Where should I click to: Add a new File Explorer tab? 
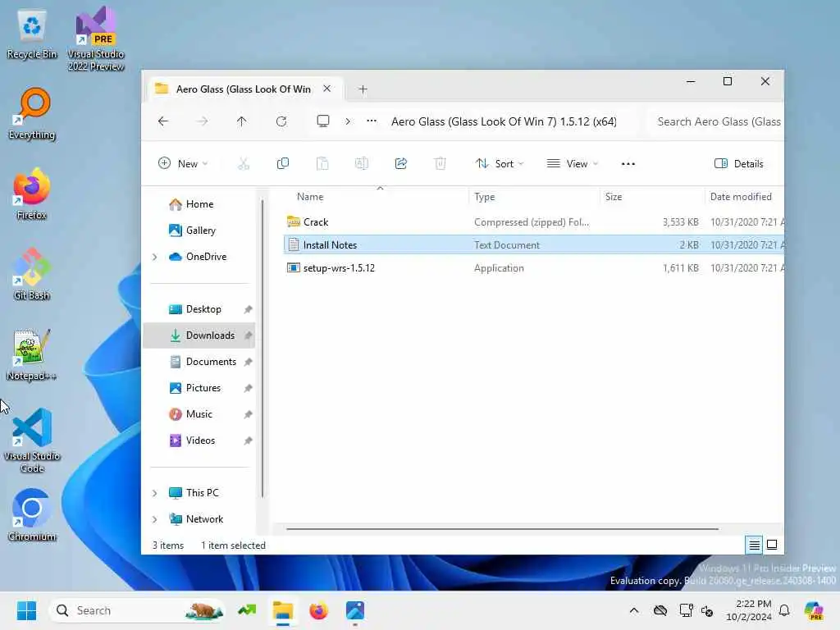point(363,89)
